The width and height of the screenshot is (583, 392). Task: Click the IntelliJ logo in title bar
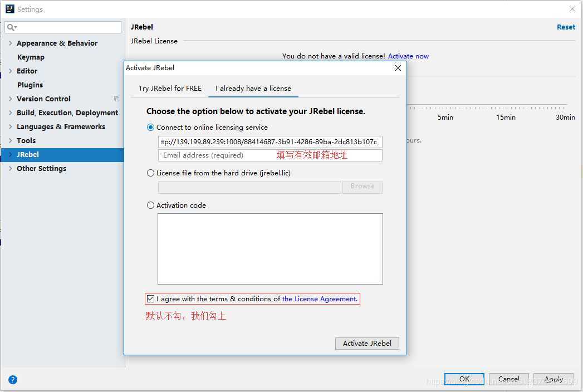[x=9, y=9]
